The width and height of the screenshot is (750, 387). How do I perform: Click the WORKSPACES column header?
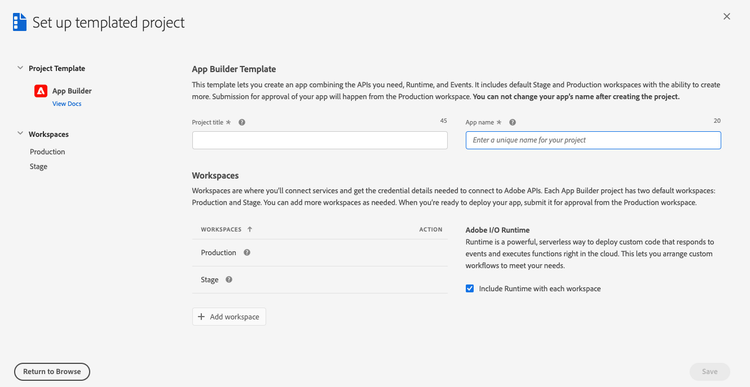(221, 230)
